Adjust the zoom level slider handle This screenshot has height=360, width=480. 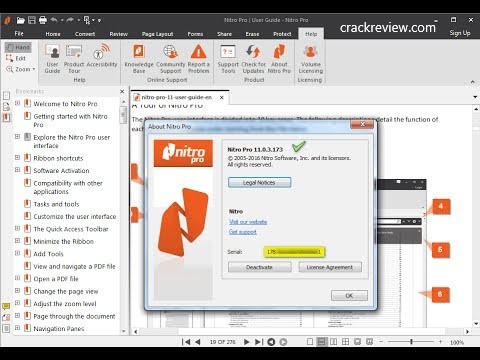coord(411,342)
